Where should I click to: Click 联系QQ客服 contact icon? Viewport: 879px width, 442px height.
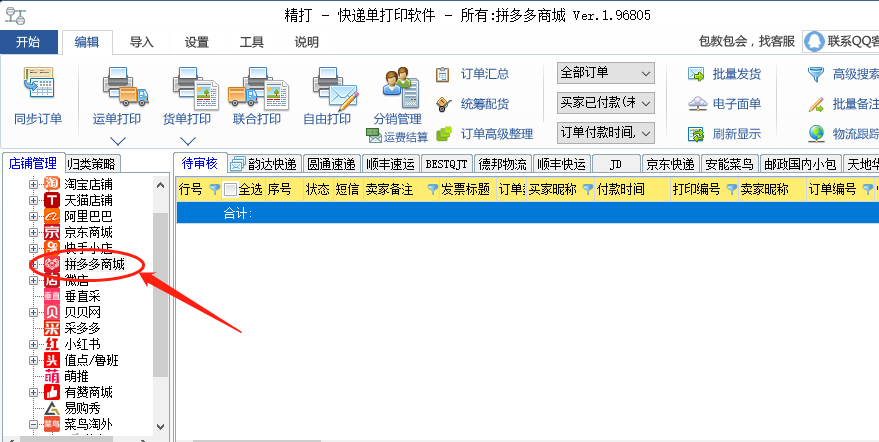(813, 42)
